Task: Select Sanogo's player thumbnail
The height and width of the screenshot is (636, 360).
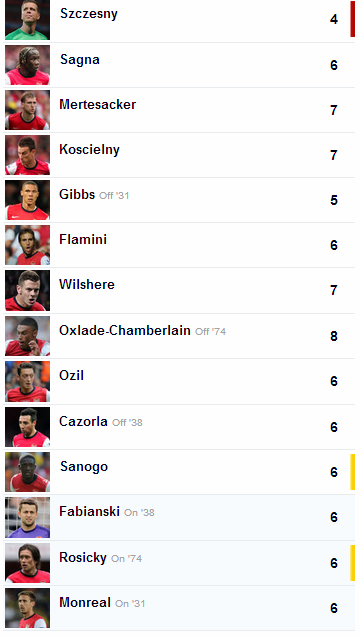Action: pyautogui.click(x=27, y=472)
